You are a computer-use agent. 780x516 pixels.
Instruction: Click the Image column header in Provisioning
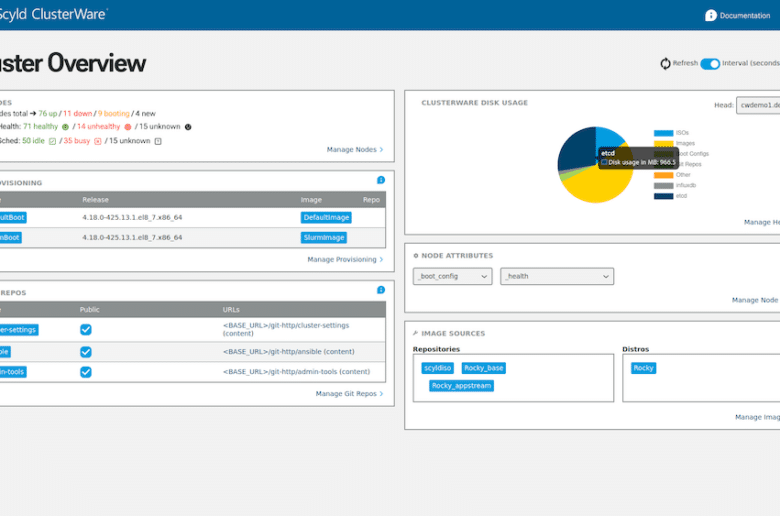311,200
